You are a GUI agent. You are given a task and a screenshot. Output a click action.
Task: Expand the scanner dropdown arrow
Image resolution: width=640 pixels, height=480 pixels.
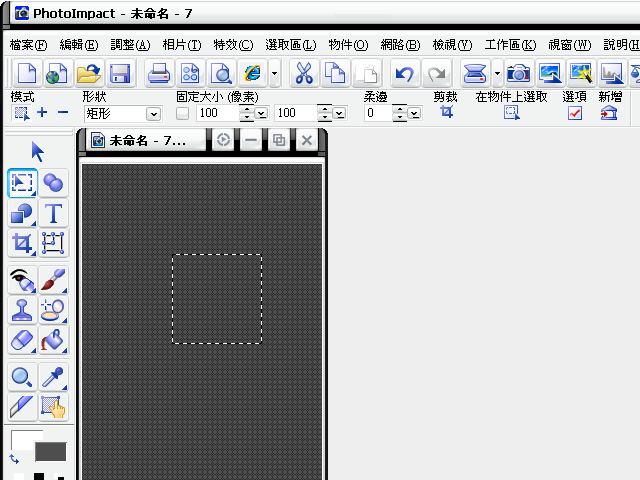pos(497,74)
